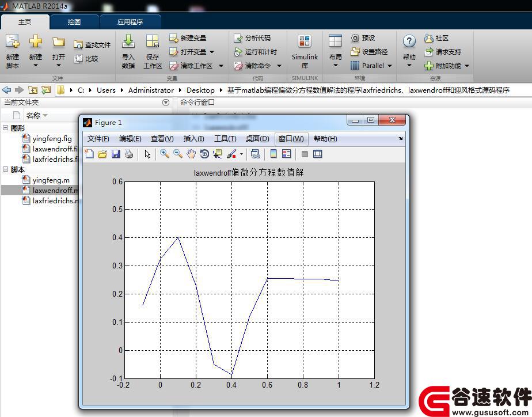Open the 帮助(H) menu in Figure 1
The height and width of the screenshot is (417, 532).
point(325,139)
